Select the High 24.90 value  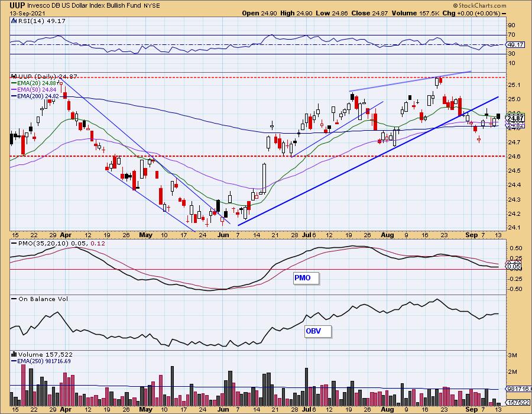point(296,13)
